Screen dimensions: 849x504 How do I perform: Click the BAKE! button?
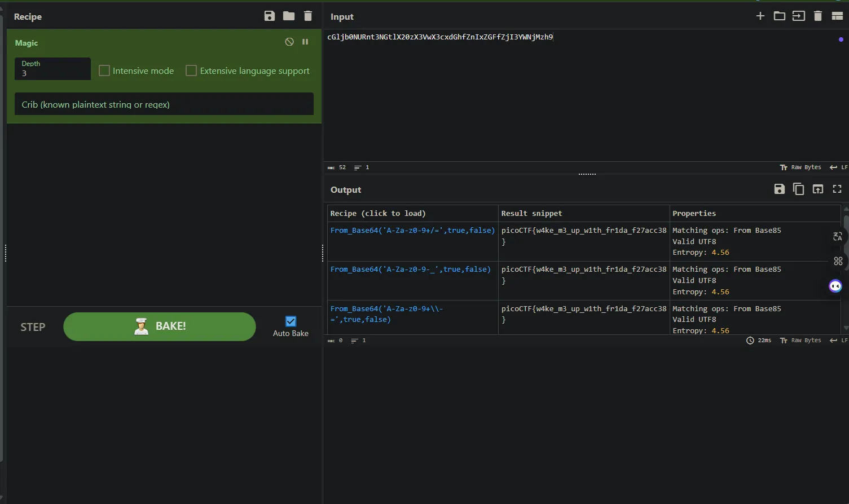(160, 326)
